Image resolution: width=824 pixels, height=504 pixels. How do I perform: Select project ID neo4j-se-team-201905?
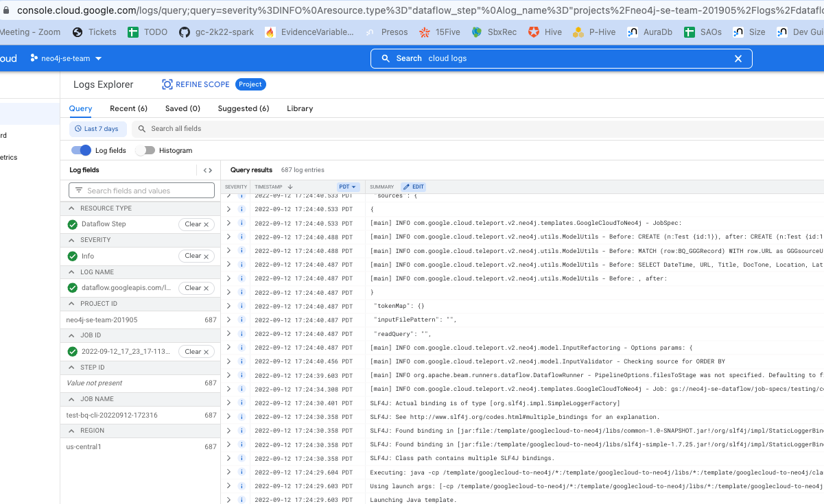point(102,320)
